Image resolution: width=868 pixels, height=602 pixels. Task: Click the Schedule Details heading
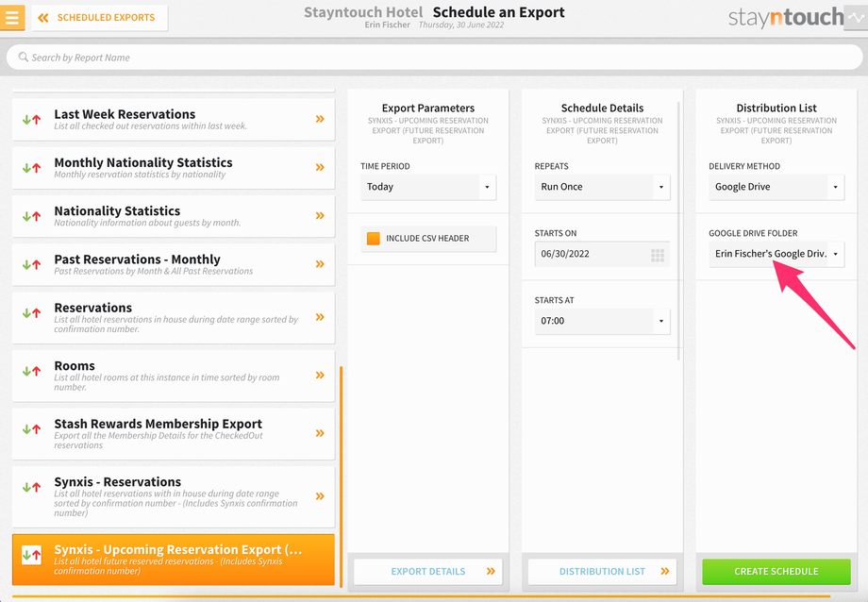point(602,108)
